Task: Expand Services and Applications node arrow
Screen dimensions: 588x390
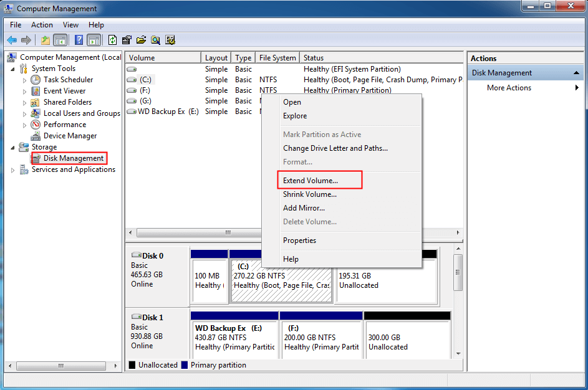Action: (12, 170)
